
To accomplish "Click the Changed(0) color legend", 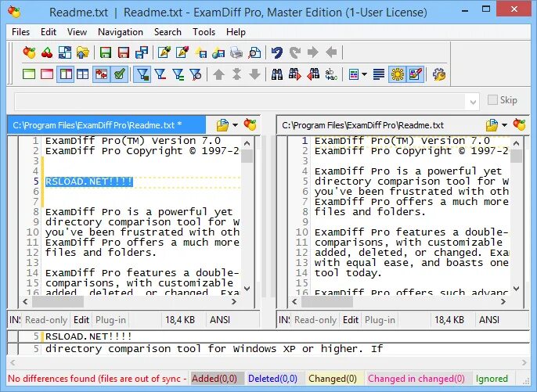I will click(x=333, y=379).
